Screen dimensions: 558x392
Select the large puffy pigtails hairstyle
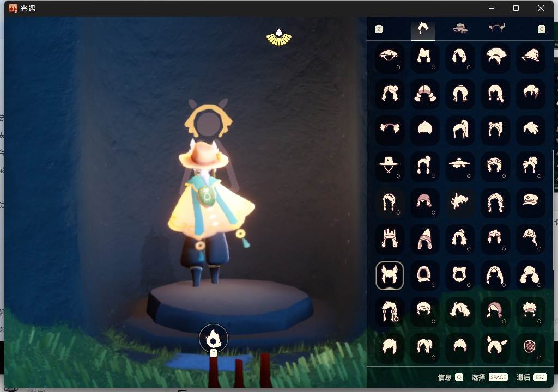coord(530,275)
